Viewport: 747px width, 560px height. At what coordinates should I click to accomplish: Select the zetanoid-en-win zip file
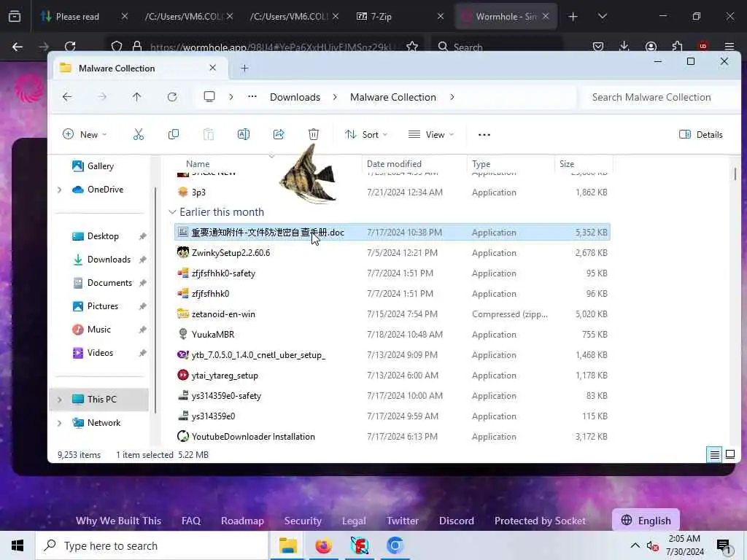[x=392, y=314]
